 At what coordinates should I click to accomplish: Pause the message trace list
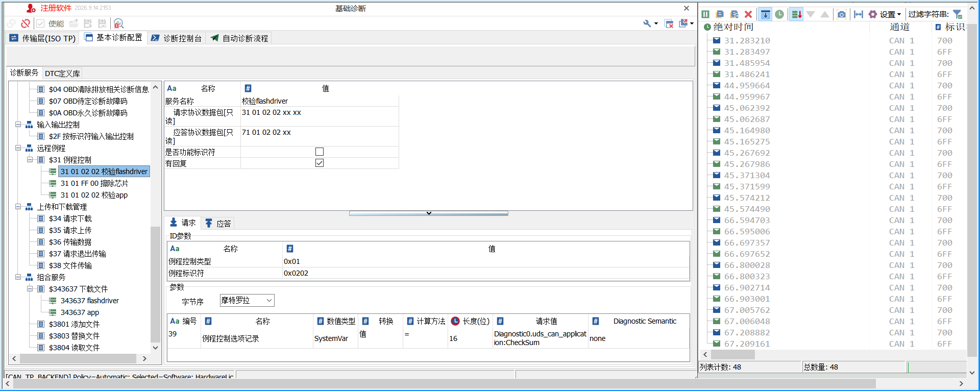click(x=705, y=14)
